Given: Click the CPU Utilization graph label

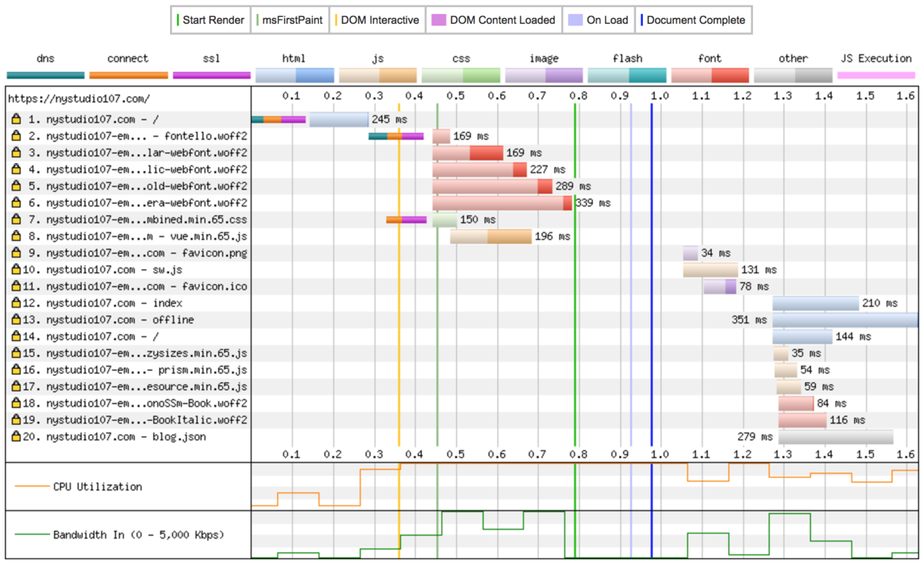Looking at the screenshot, I should click(x=97, y=487).
